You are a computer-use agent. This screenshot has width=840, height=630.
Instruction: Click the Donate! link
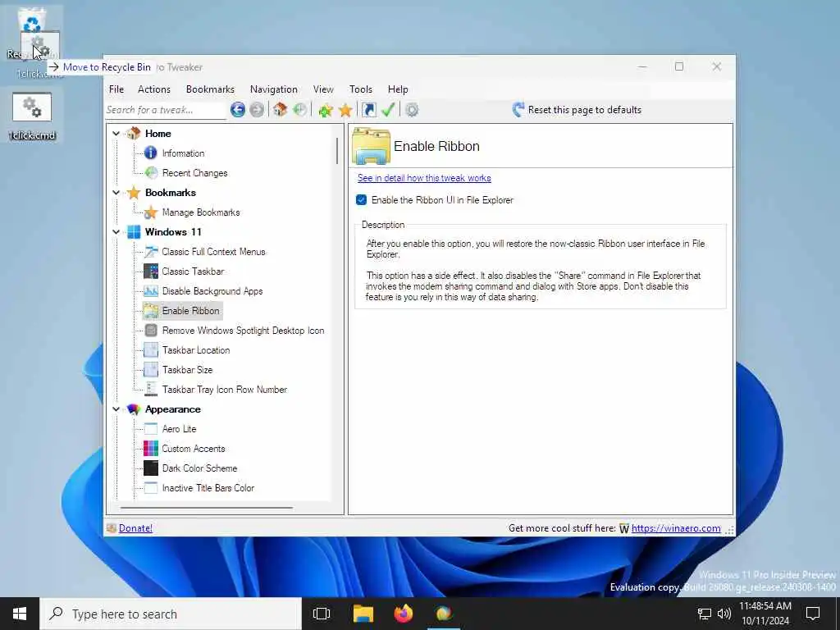(135, 528)
